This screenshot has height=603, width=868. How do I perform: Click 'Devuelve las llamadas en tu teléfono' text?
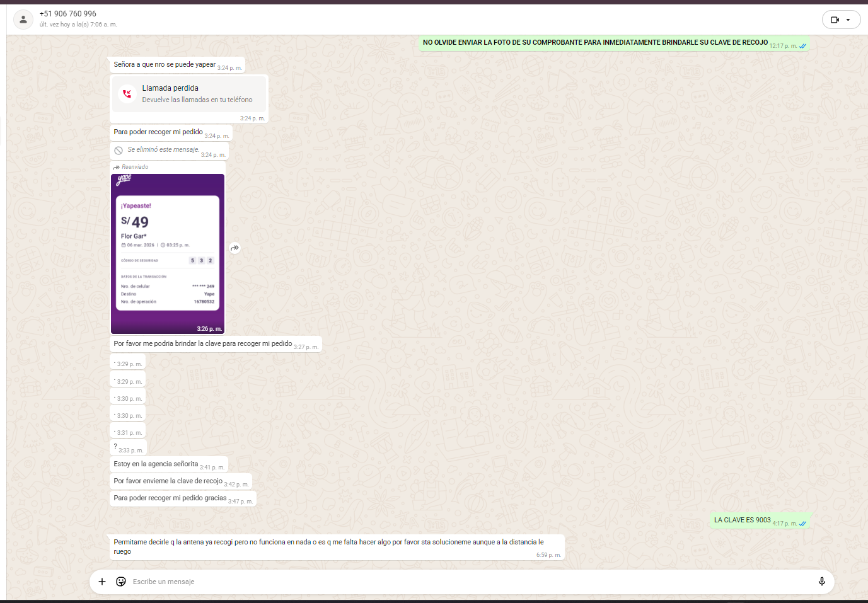pos(197,100)
